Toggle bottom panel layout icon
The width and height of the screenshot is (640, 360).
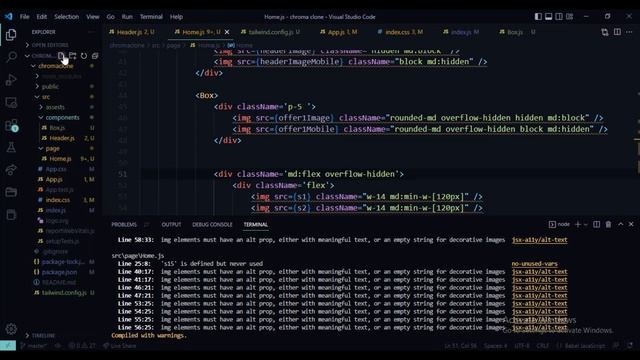(549, 16)
